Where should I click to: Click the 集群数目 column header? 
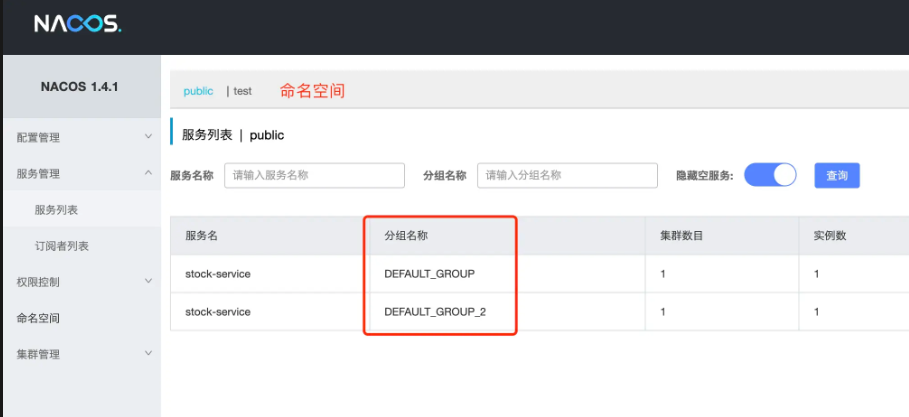(681, 235)
